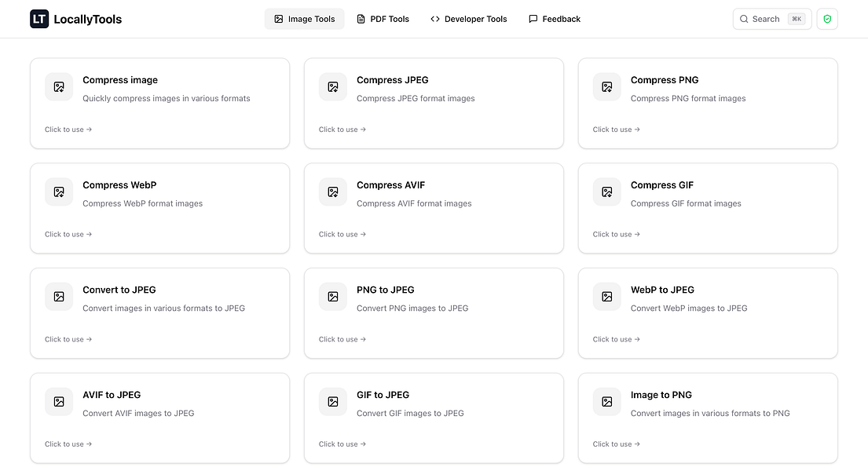The image size is (868, 471).
Task: Click 'Click to use' under Compress AVIF
Action: (x=342, y=234)
